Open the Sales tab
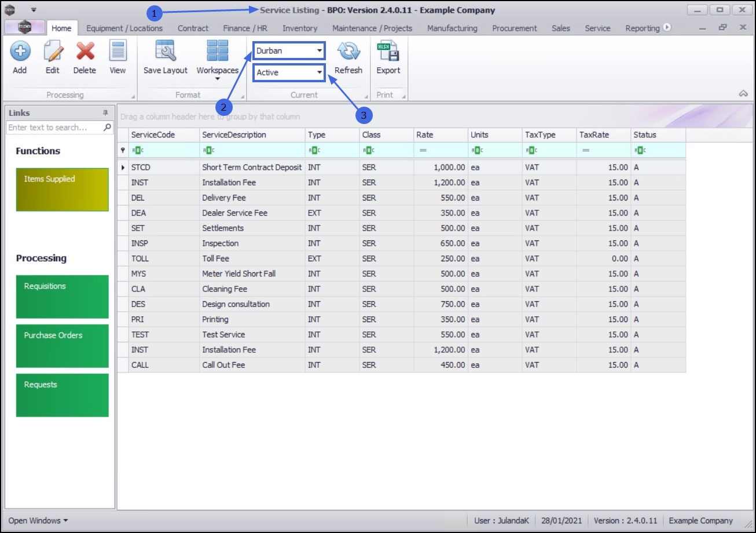 pos(561,28)
